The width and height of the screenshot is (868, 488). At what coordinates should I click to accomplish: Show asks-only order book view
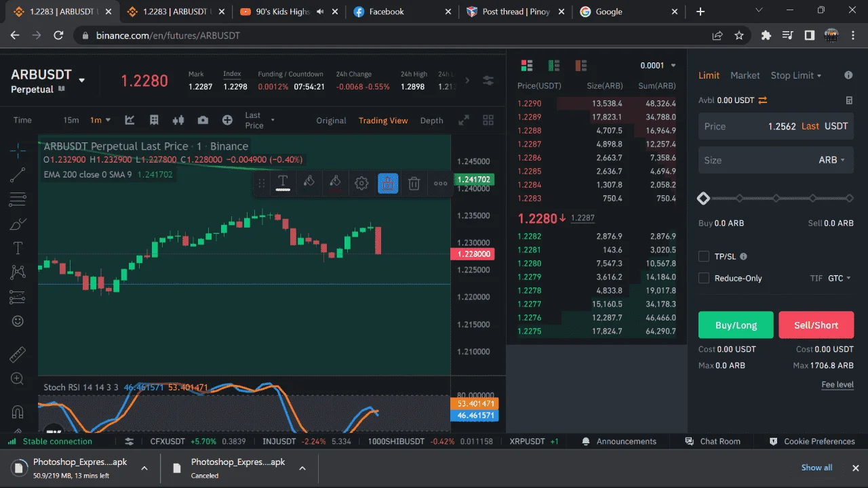580,65
